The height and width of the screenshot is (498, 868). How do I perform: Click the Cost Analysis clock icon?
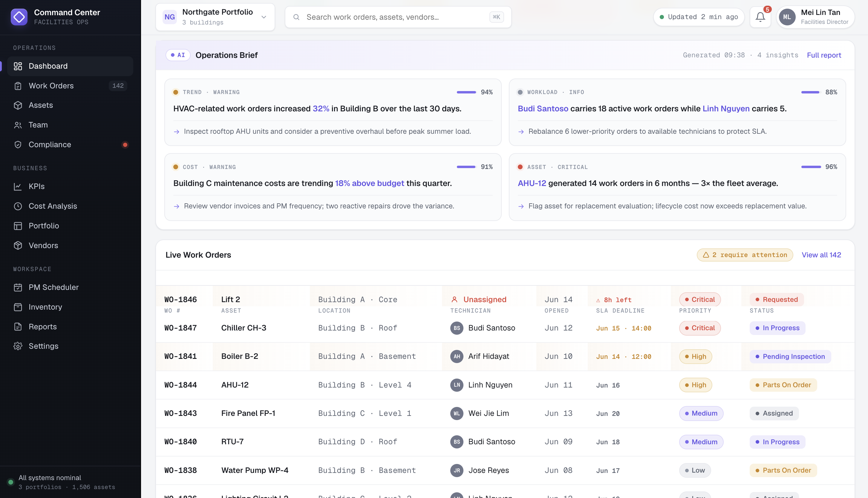coord(18,206)
